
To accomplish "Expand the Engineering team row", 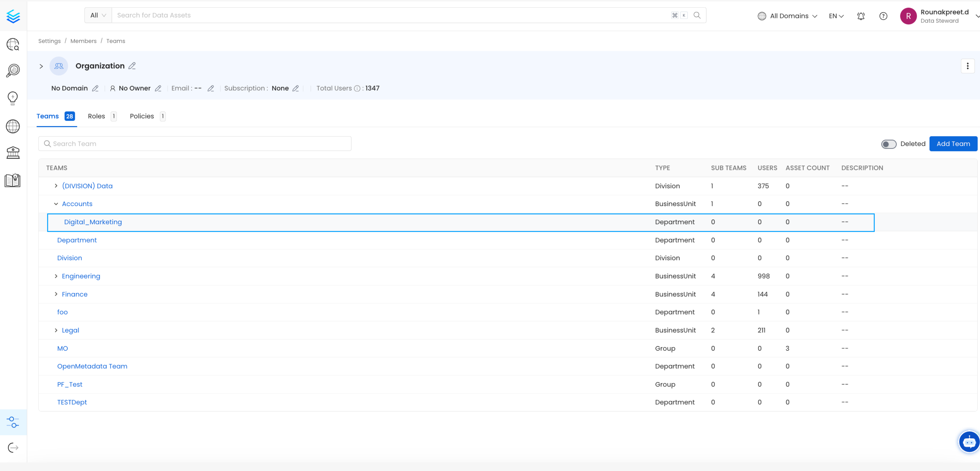I will coord(56,276).
